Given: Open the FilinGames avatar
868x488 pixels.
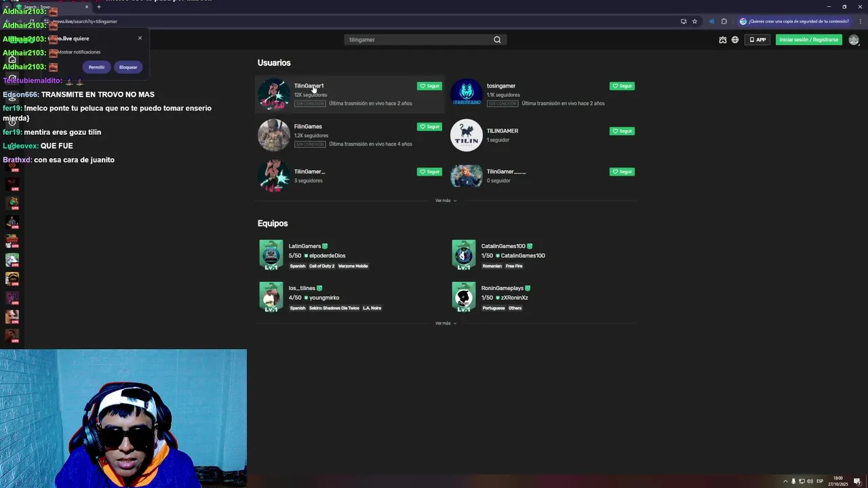Looking at the screenshot, I should click(x=274, y=135).
